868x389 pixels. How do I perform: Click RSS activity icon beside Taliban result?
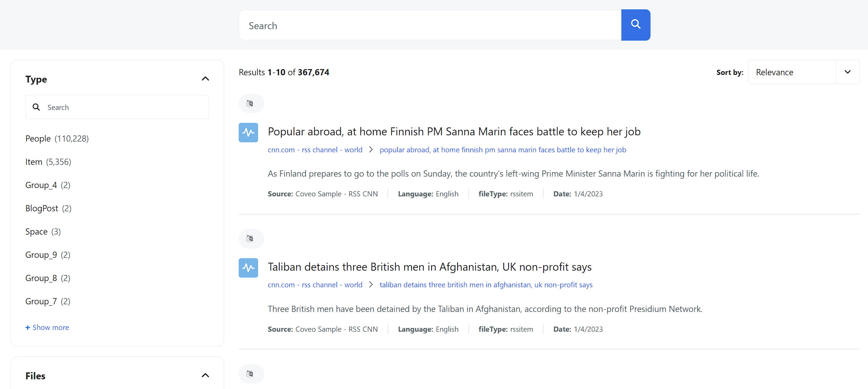click(x=248, y=268)
